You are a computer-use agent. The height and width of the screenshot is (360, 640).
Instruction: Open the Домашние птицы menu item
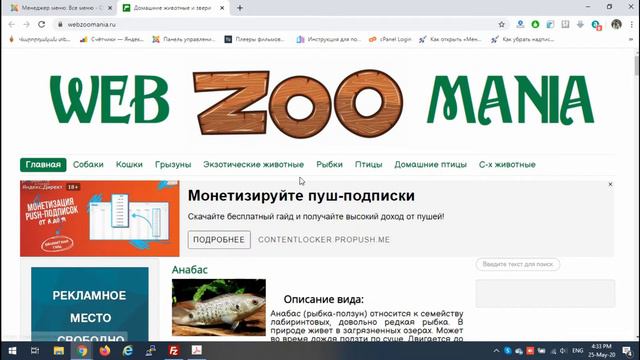(x=431, y=164)
